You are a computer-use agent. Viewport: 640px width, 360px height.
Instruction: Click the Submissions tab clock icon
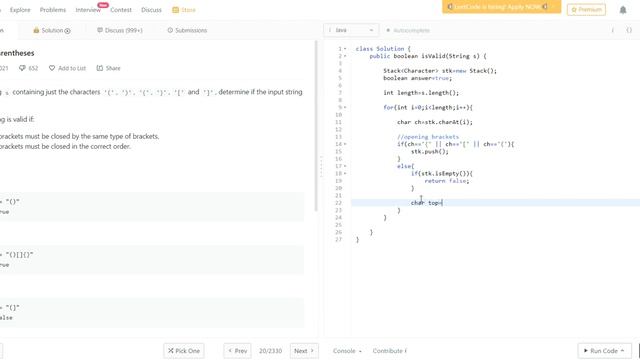(170, 30)
